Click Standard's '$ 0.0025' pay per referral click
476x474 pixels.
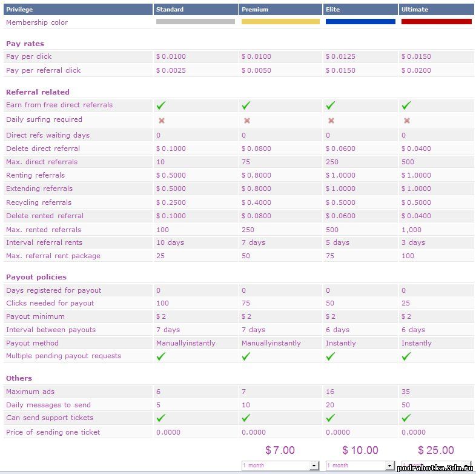(171, 70)
